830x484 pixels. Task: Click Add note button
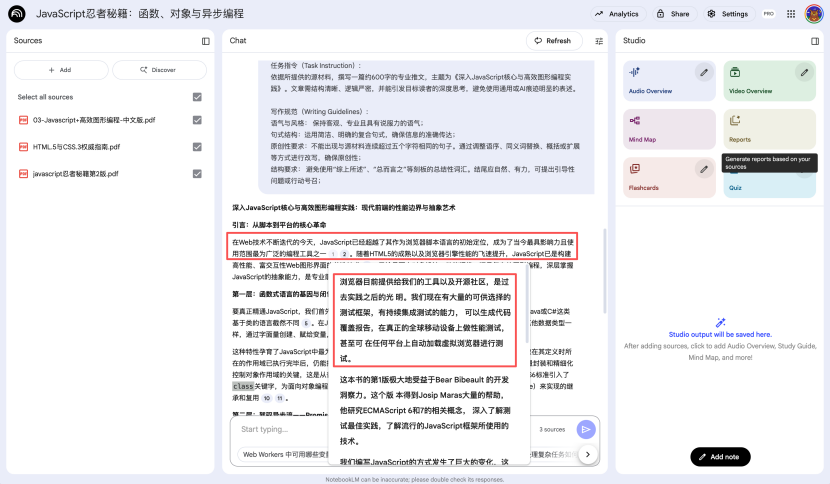[x=720, y=456]
